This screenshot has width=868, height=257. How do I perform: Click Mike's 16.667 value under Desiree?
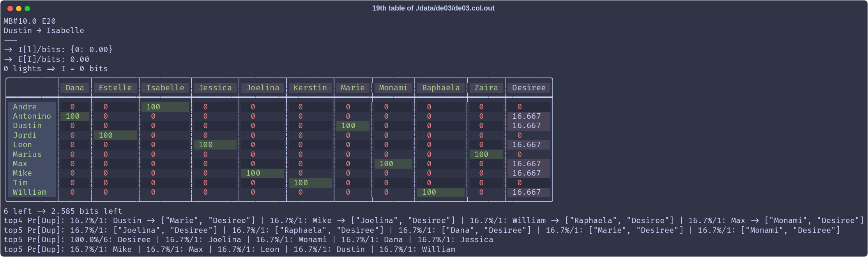tap(529, 173)
